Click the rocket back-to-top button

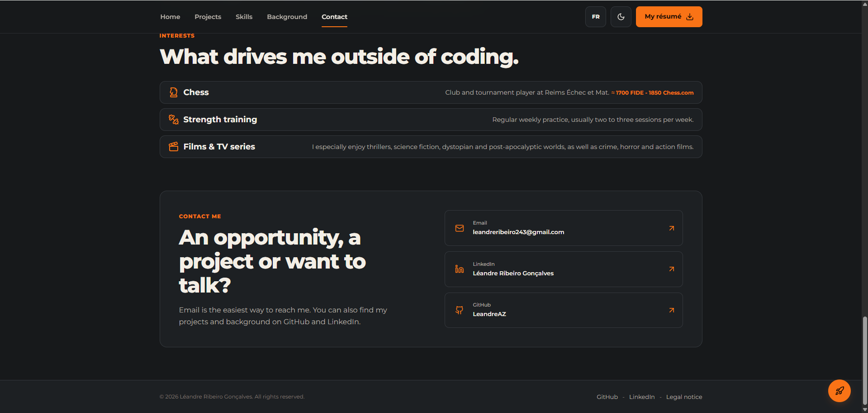pos(840,391)
